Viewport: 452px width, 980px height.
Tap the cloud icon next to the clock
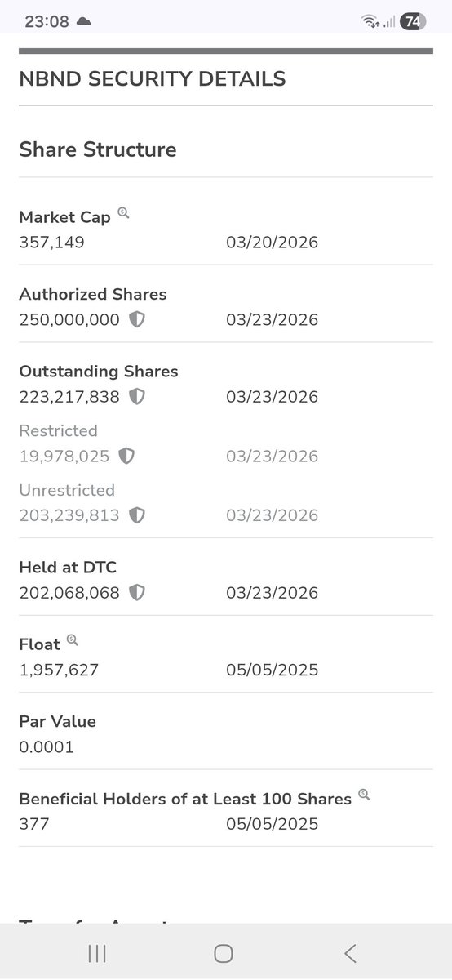84,22
